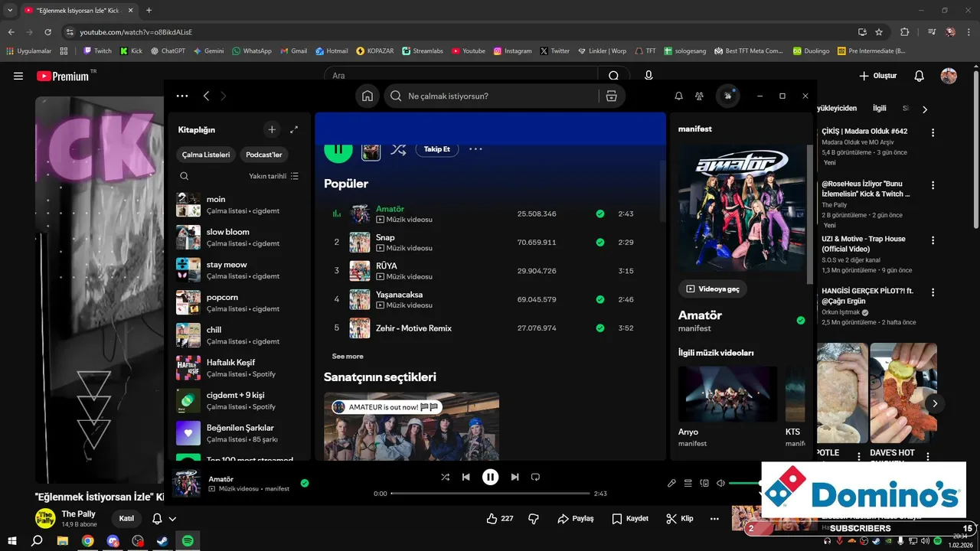
Task: Open Beğenilen Şarkılar playlist
Action: (240, 433)
